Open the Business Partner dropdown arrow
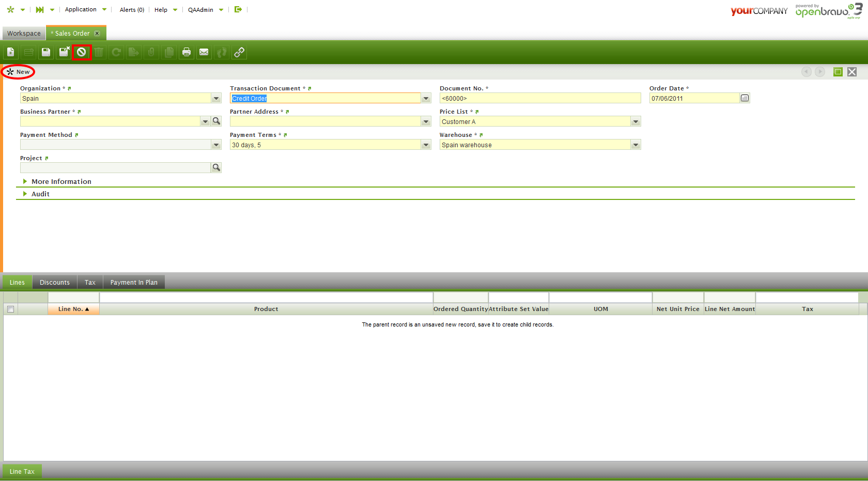The width and height of the screenshot is (868, 481). click(205, 121)
